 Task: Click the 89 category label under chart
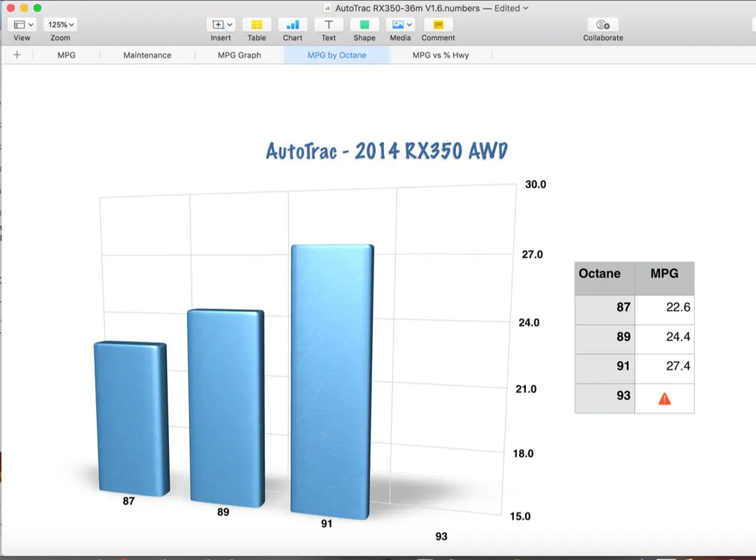(x=223, y=512)
